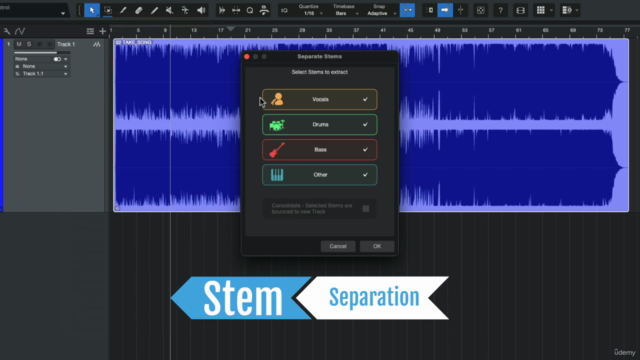Screen dimensions: 640x360
Task: Click the Macros panel icon
Action: (264, 10)
